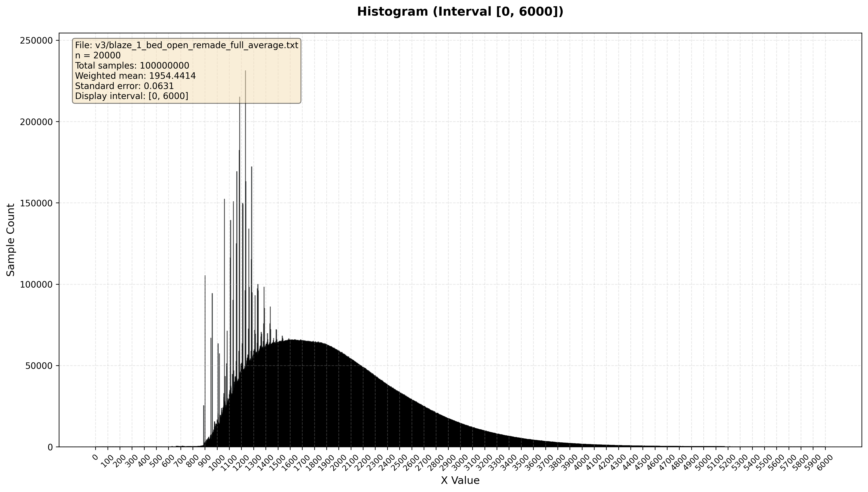Viewport: 868px width, 492px height.
Task: Click the 0 x-axis tick label
Action: pos(95,458)
